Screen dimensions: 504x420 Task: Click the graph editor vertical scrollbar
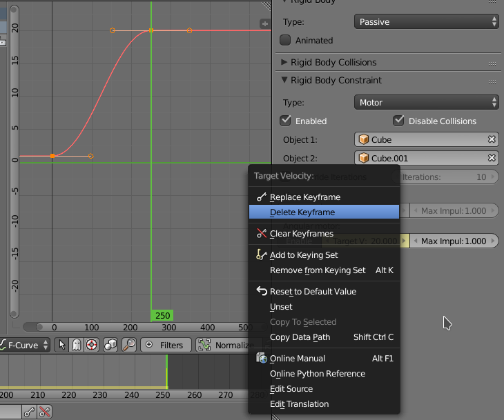(x=14, y=161)
